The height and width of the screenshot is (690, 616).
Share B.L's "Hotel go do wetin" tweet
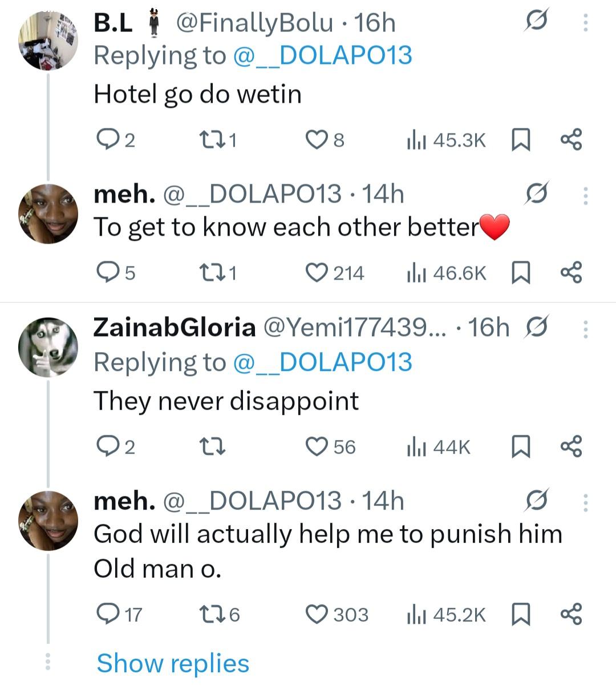pyautogui.click(x=571, y=140)
